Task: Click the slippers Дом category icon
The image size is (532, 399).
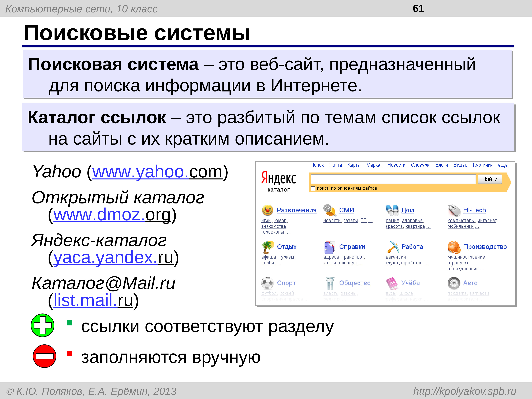Action: click(392, 210)
